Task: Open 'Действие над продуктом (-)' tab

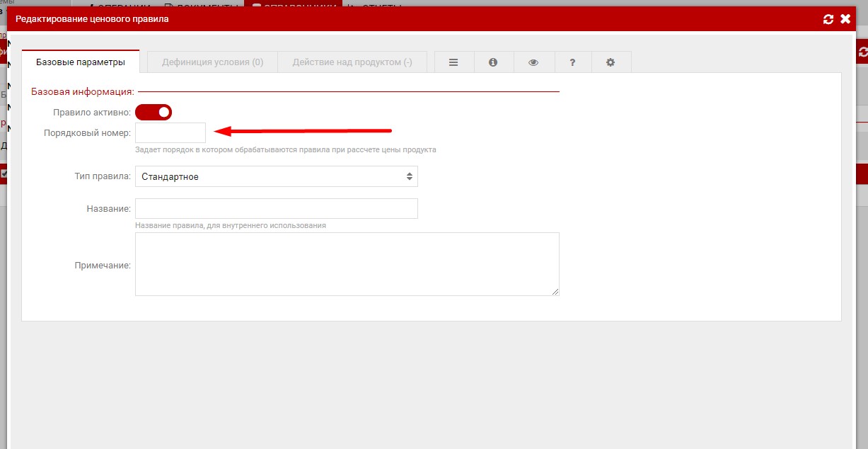Action: 352,62
